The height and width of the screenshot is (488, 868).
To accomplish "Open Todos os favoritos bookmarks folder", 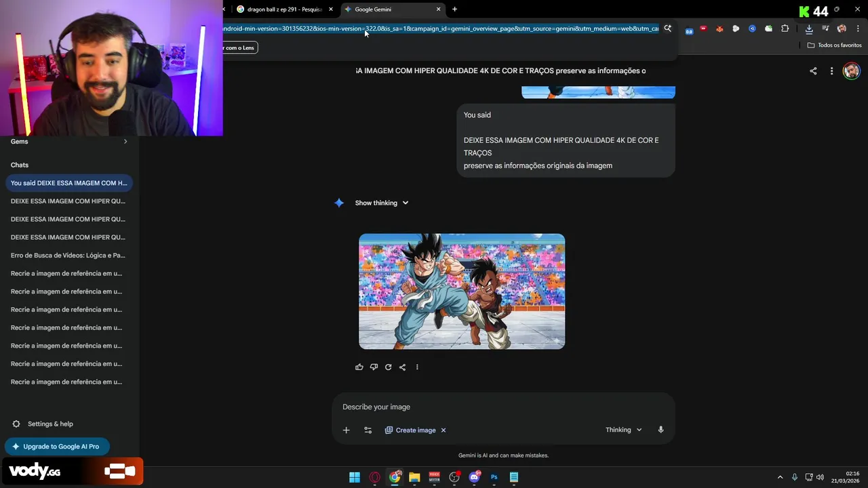I will (834, 45).
